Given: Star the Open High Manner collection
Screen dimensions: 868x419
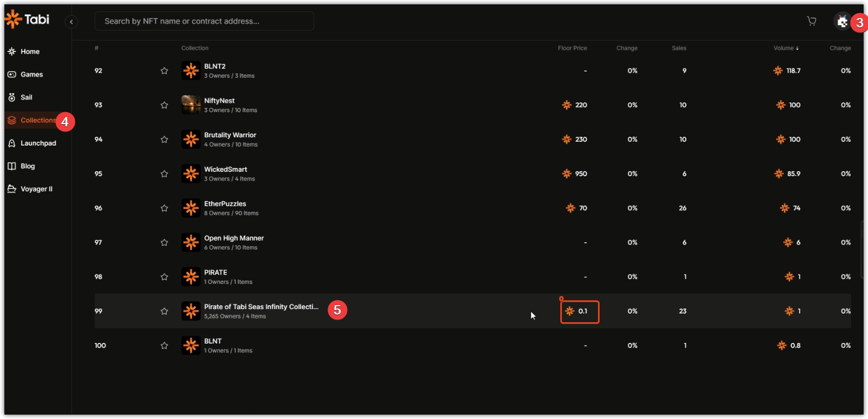Looking at the screenshot, I should pyautogui.click(x=164, y=242).
